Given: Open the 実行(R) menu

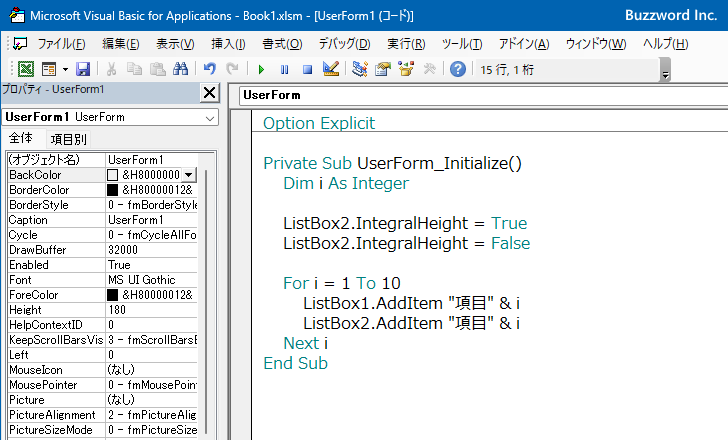Looking at the screenshot, I should (406, 44).
